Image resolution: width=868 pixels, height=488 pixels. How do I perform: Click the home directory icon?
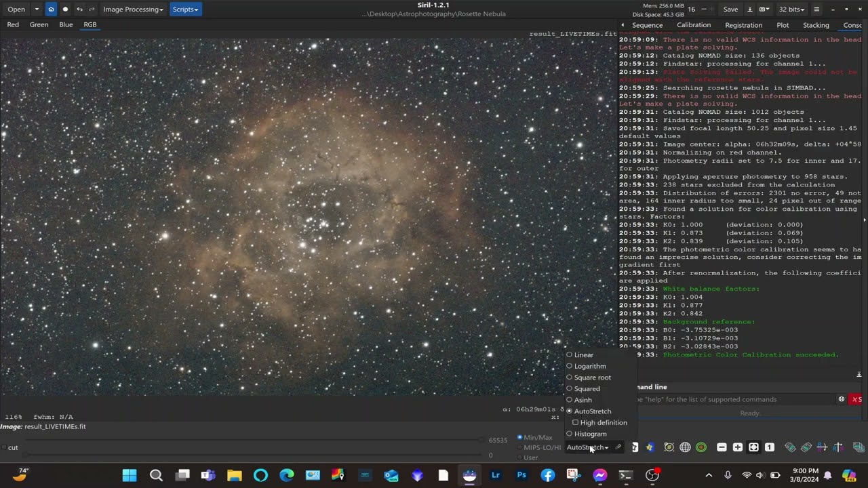(x=51, y=9)
